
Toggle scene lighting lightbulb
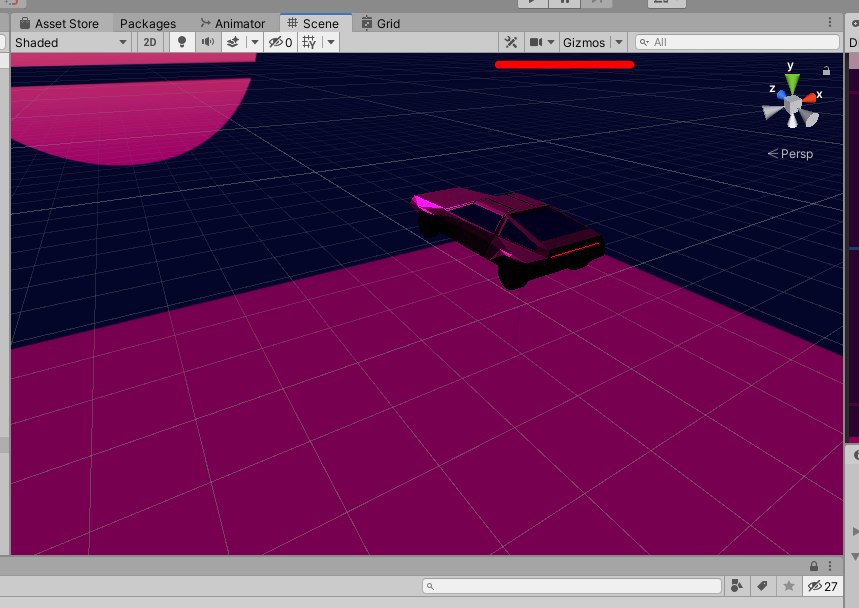click(182, 42)
